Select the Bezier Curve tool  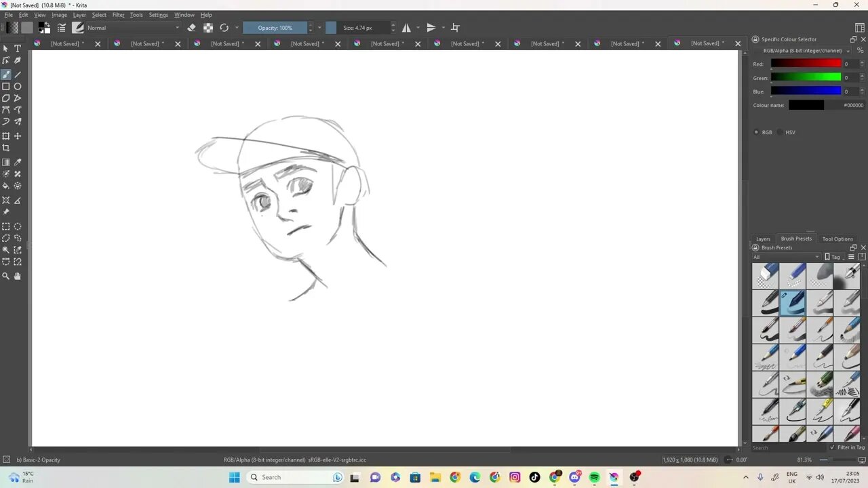coord(6,110)
